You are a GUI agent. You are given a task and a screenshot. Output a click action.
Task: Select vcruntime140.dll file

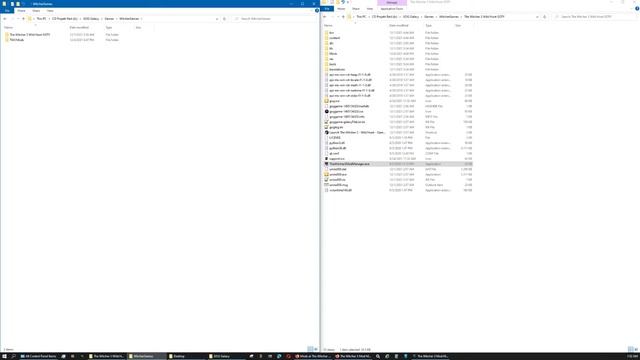click(340, 190)
